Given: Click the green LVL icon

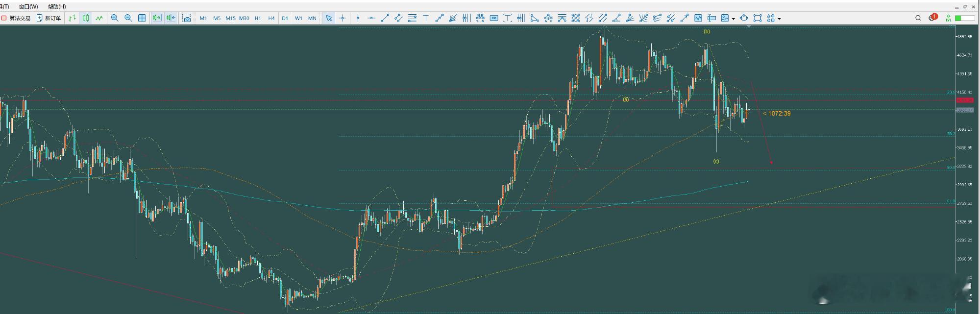Looking at the screenshot, I should click(949, 18).
